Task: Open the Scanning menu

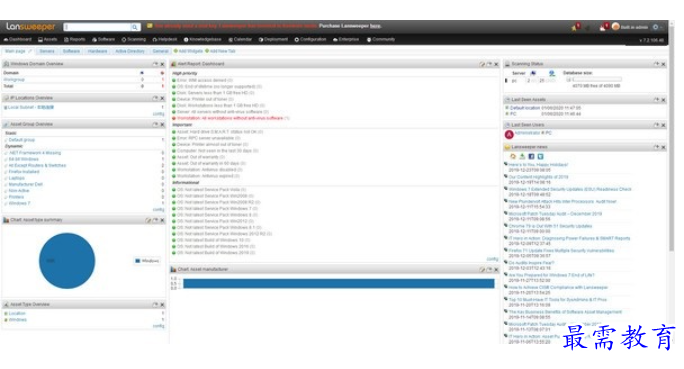Action: (x=133, y=39)
